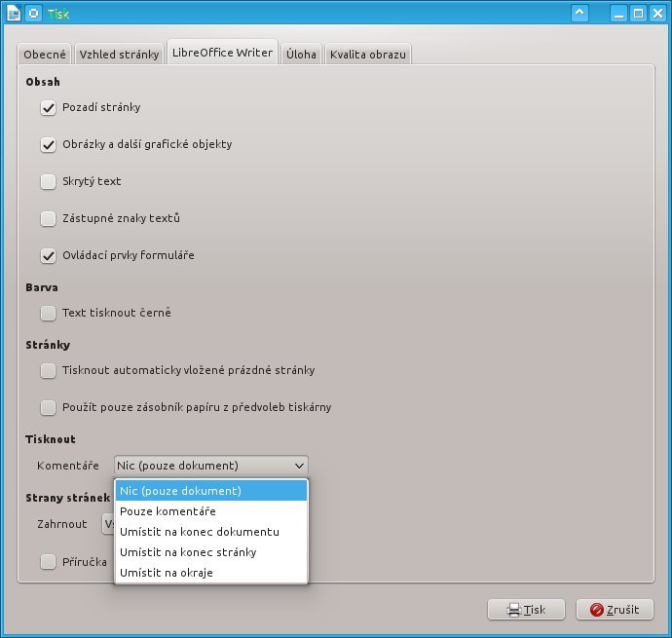Open the partially hidden Zahrnout dropdown
Screen dimensions: 672x638
108,524
